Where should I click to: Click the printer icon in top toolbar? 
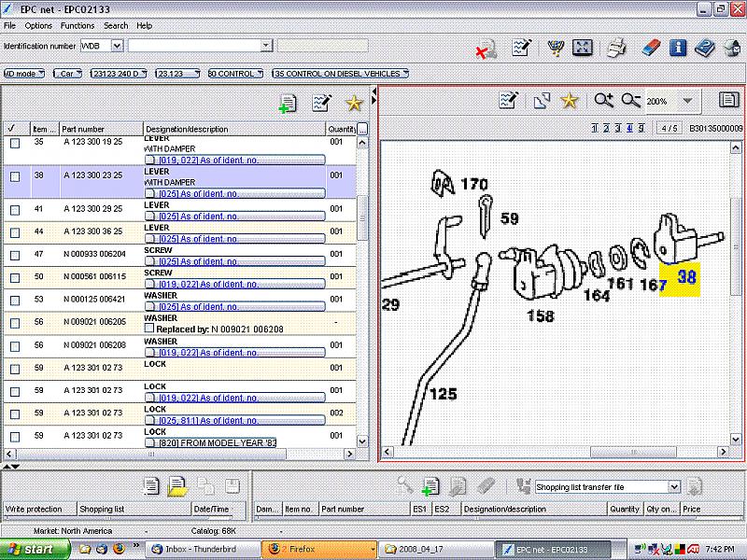tap(616, 48)
